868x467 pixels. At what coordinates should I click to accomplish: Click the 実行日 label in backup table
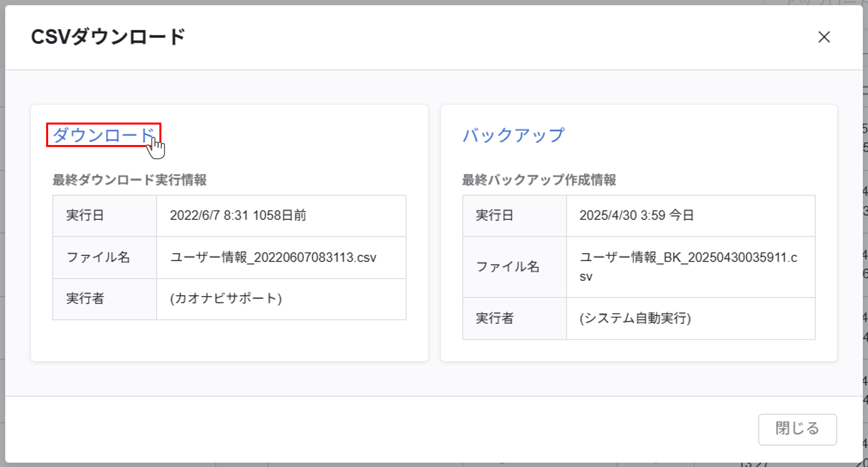pos(494,216)
